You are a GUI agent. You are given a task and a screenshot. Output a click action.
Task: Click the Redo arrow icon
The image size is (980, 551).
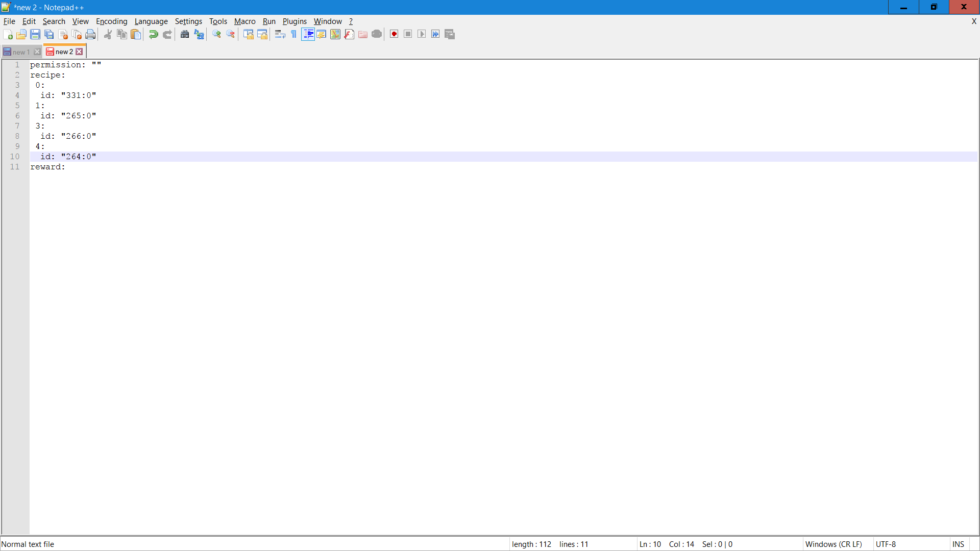[167, 34]
